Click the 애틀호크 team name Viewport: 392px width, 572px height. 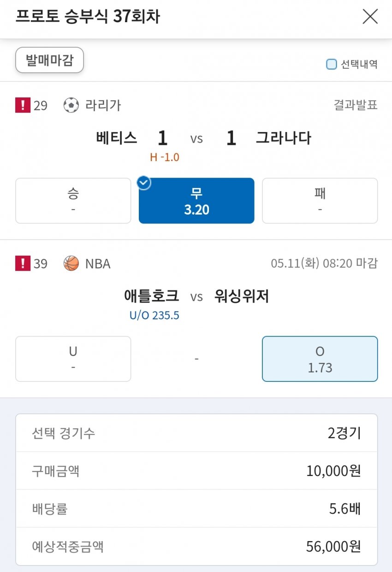151,296
